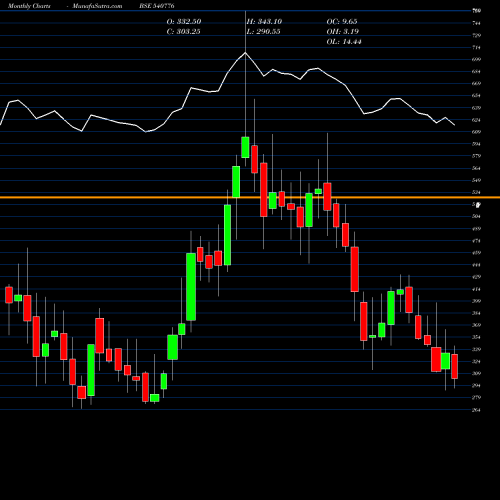
Task: Click the "OC: 9.65" readout
Action: [x=342, y=21]
